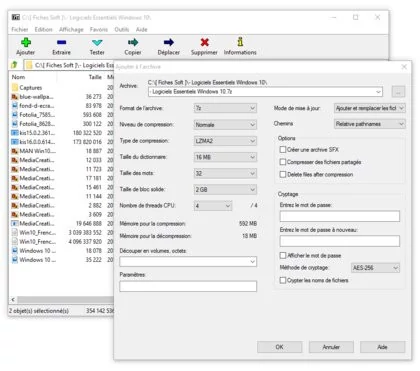Click the Déplacer arrow icon
The width and height of the screenshot is (420, 371).
click(169, 42)
